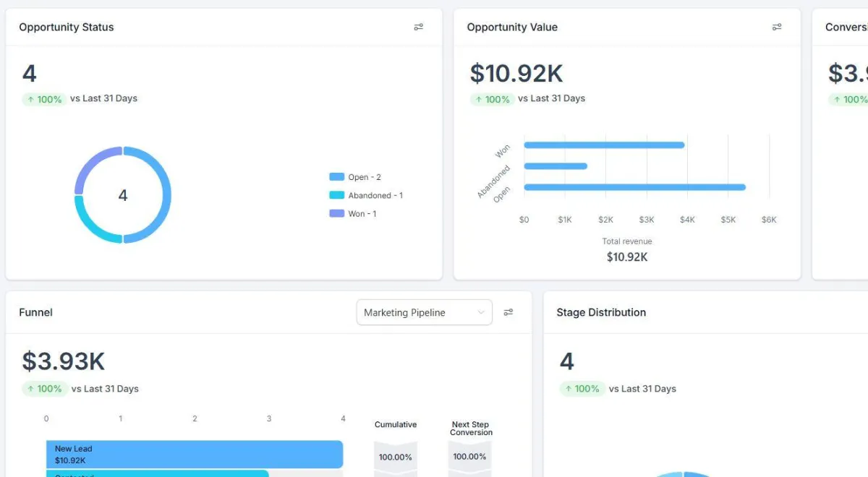This screenshot has height=477, width=868.
Task: Click the Opportunity Status total count 4
Action: [x=29, y=73]
